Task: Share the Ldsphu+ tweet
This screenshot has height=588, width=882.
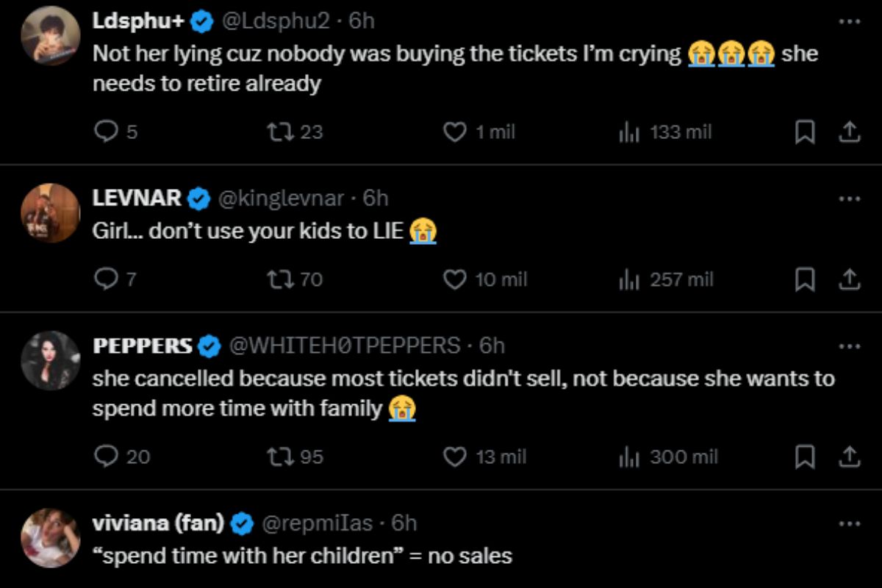Action: coord(849,132)
